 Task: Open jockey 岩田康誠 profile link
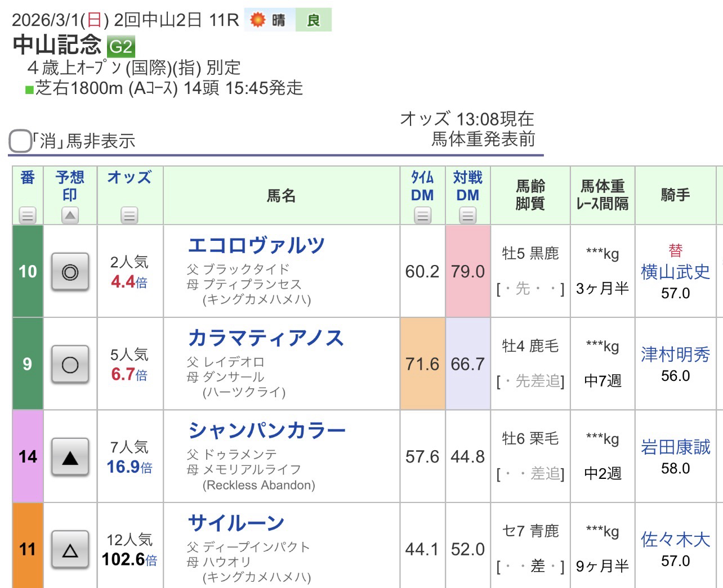click(675, 447)
